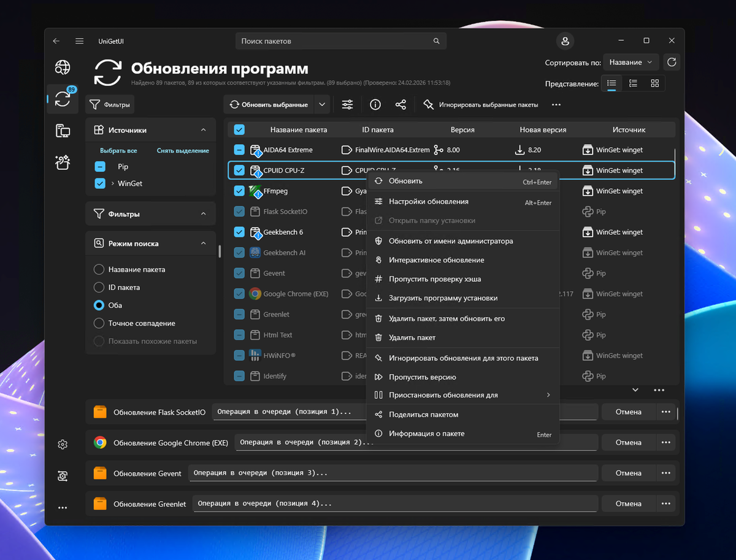Open Package Bundles sidebar icon
This screenshot has height=560, width=736.
point(63,162)
